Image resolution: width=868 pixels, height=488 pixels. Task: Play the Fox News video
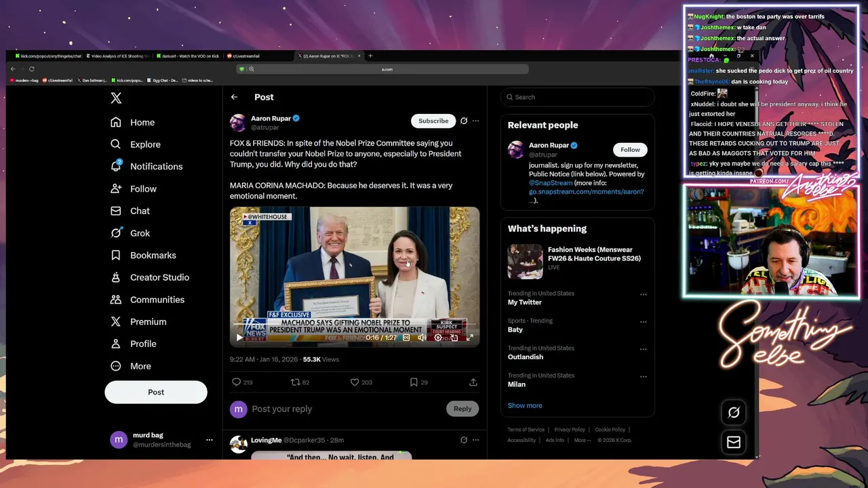tap(239, 338)
